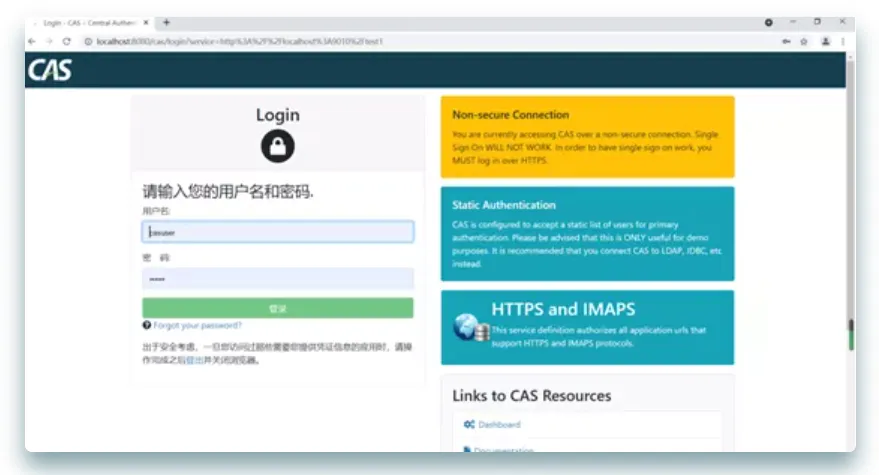Click the Non-secure Connection heading
The width and height of the screenshot is (879, 475).
tap(511, 115)
